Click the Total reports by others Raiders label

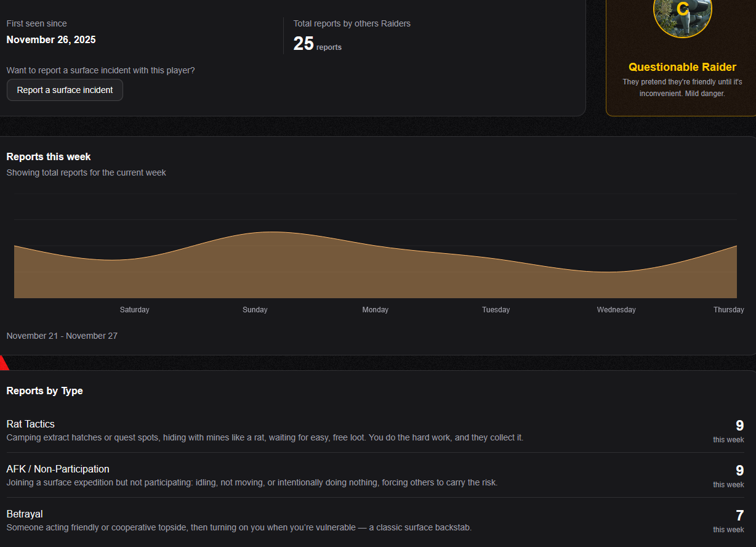[352, 23]
